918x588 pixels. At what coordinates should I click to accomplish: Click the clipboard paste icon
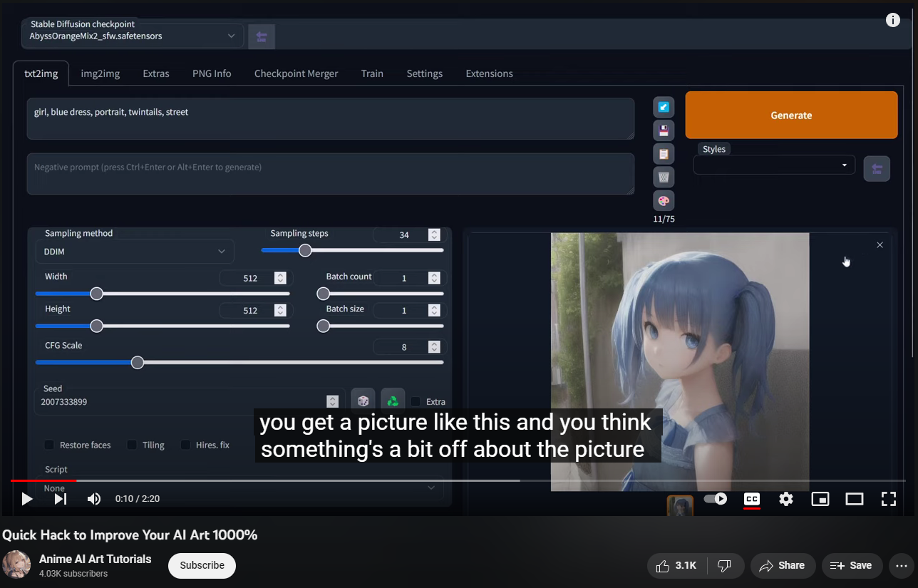[664, 154]
